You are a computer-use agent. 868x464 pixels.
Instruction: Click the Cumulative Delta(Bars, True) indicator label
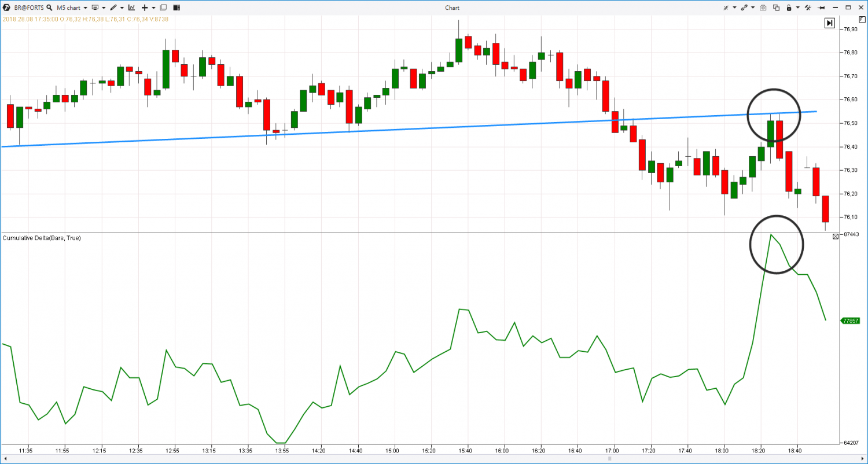click(42, 238)
